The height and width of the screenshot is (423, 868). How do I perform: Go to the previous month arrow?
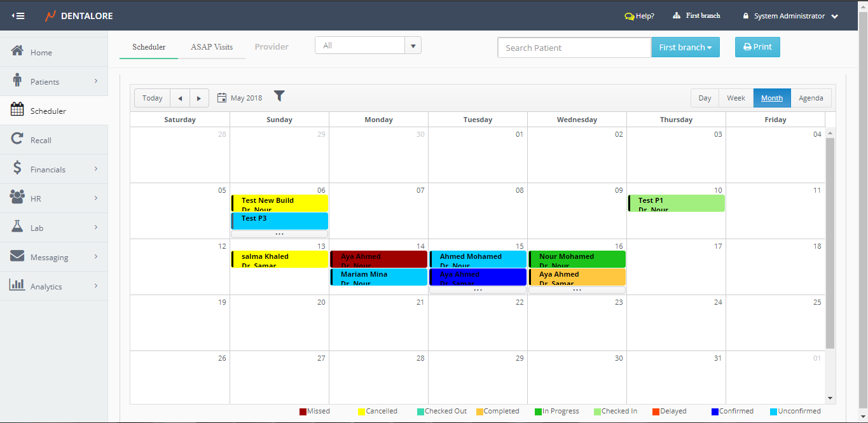tap(180, 98)
